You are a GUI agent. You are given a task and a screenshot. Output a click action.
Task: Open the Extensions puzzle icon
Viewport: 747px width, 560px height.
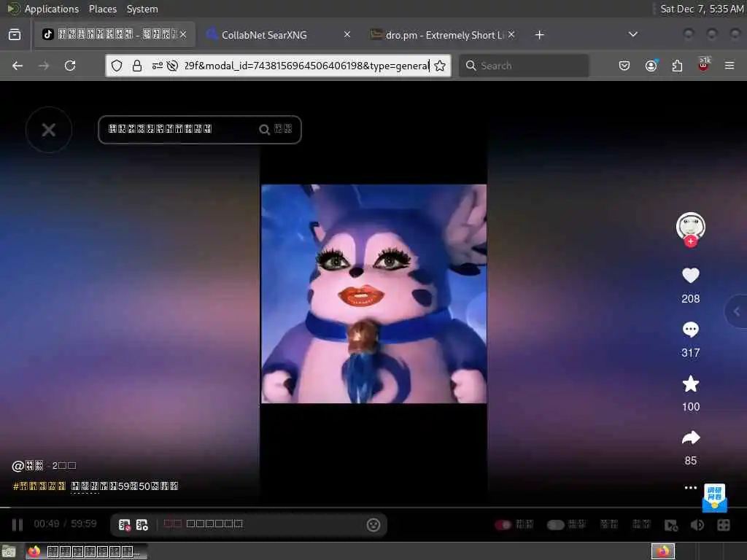(677, 66)
